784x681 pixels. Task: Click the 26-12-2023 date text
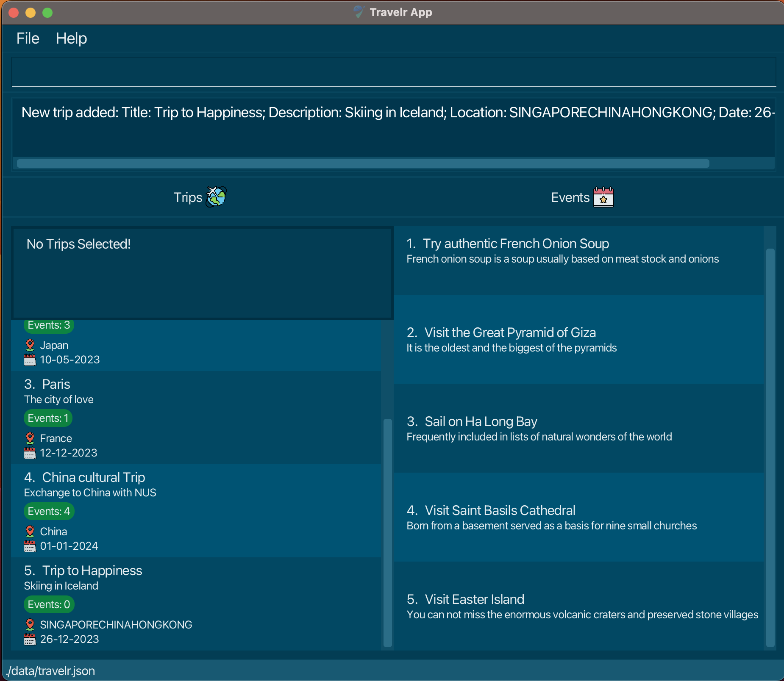[x=70, y=639]
